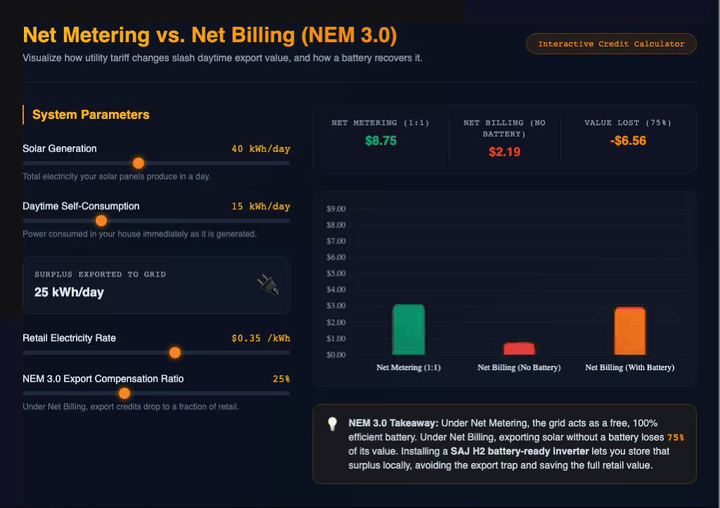
Task: Click the Power consumed in your house helper text
Action: tap(139, 234)
